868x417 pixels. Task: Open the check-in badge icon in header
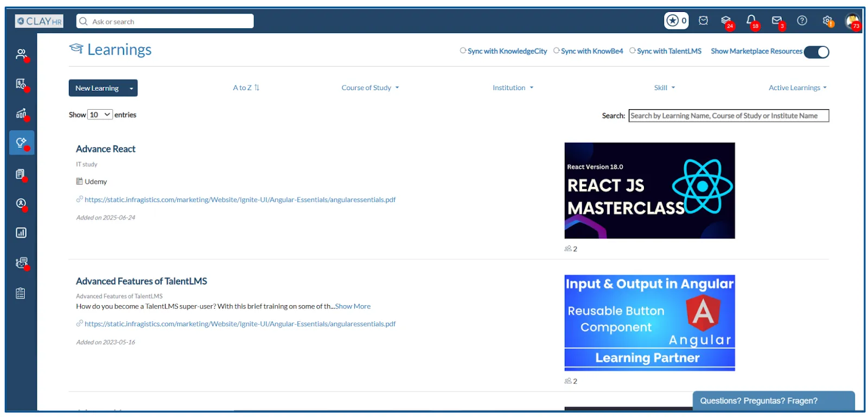(703, 21)
